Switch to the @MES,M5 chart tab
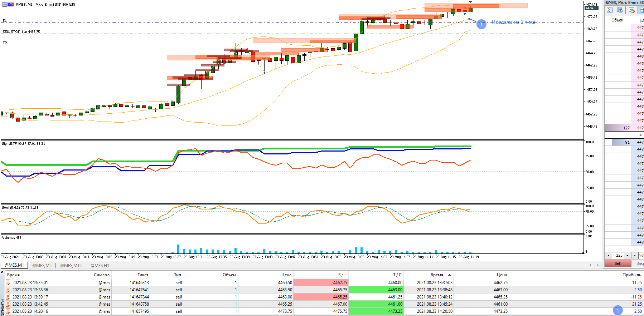This screenshot has height=316, width=644. [42, 265]
